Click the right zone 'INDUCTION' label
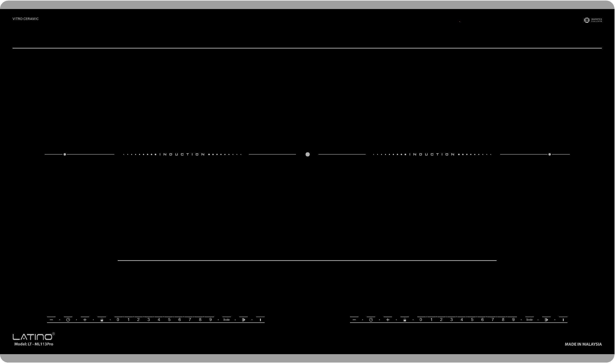This screenshot has height=364, width=615. 432,154
